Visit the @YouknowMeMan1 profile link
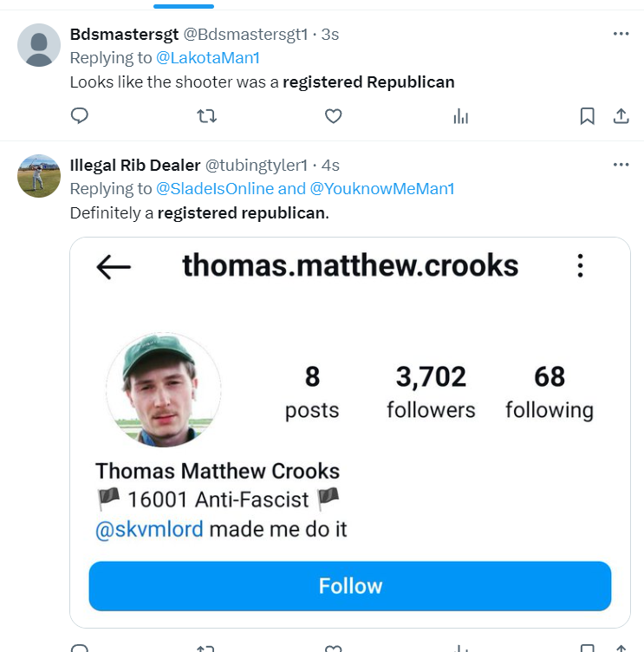 click(381, 189)
